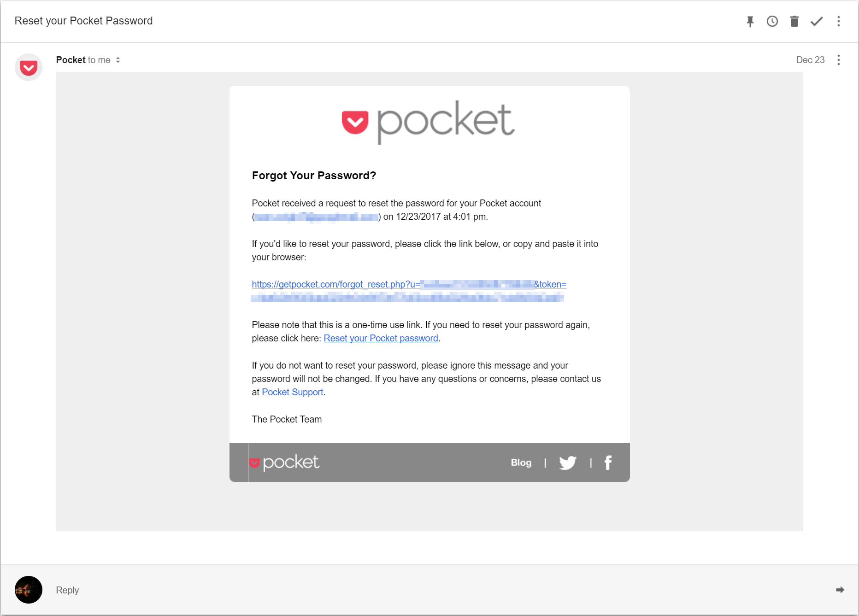This screenshot has height=616, width=859.
Task: Open the conversation options three-dot menu
Action: click(838, 21)
